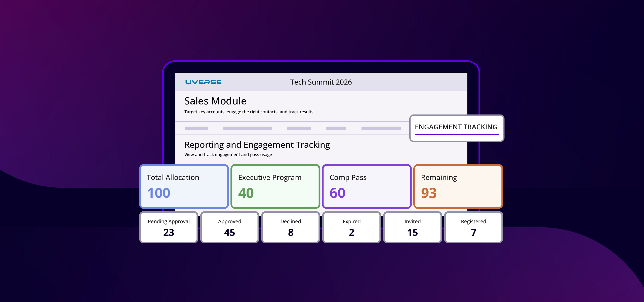Click the Pending Approval tile
The width and height of the screenshot is (644, 302).
click(169, 227)
